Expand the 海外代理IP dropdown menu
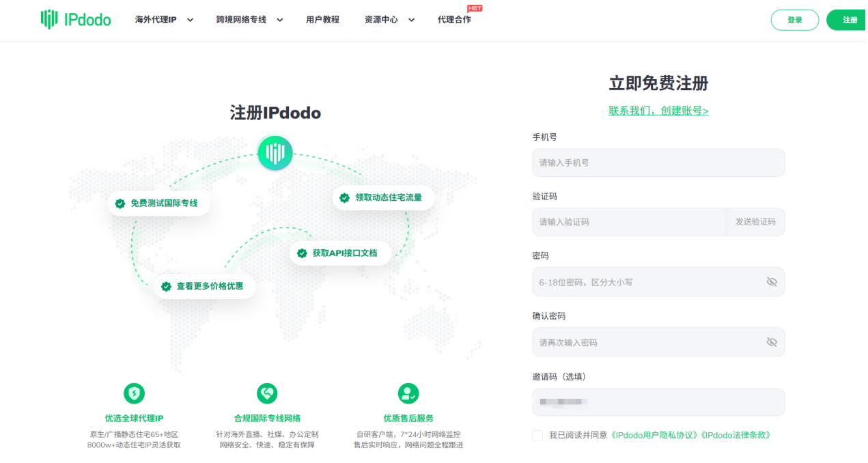 point(190,20)
